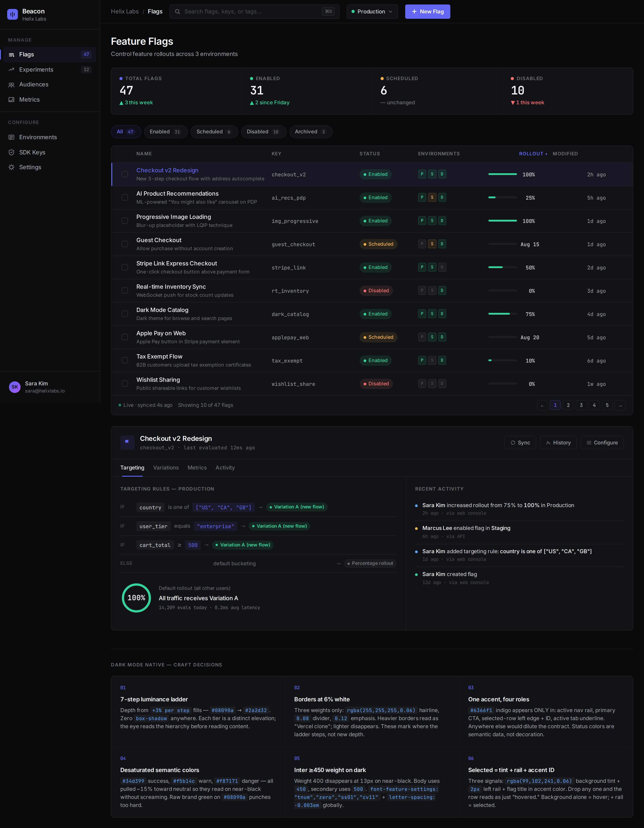644x828 pixels.
Task: Filter by the Enabled 31 pill
Action: pyautogui.click(x=165, y=132)
